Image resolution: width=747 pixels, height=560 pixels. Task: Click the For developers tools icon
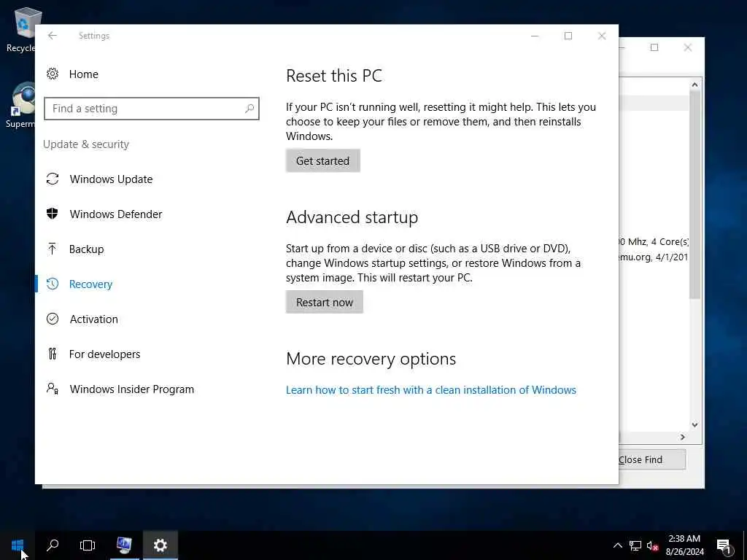coord(53,354)
